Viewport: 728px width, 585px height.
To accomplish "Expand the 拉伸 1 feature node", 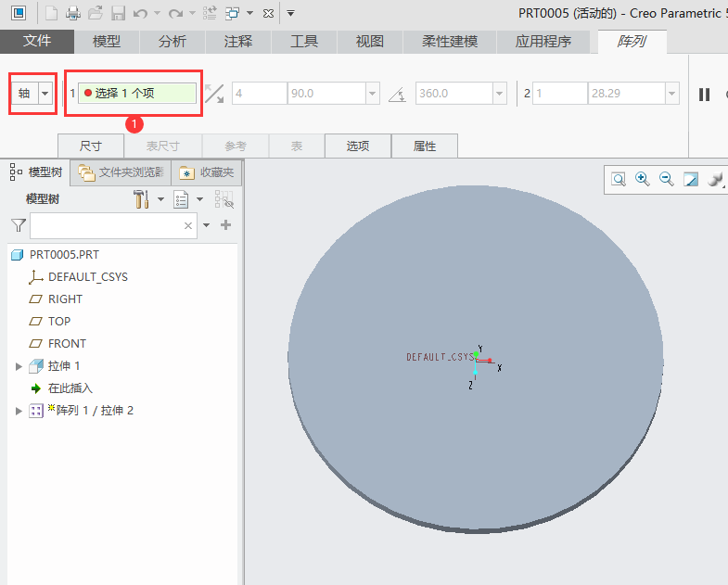I will click(x=19, y=366).
